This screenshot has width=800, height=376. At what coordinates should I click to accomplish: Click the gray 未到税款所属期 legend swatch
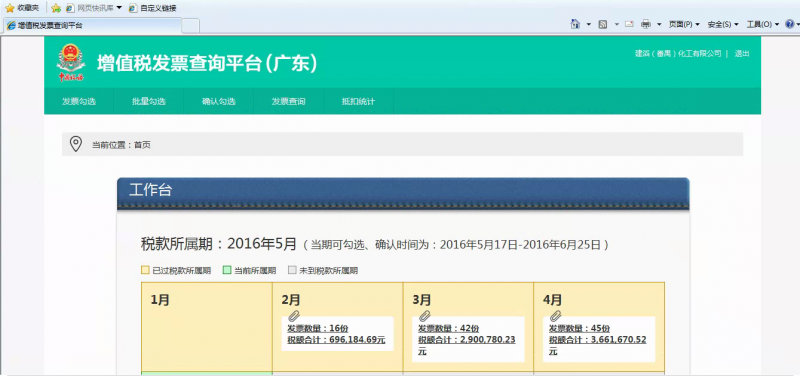[292, 270]
